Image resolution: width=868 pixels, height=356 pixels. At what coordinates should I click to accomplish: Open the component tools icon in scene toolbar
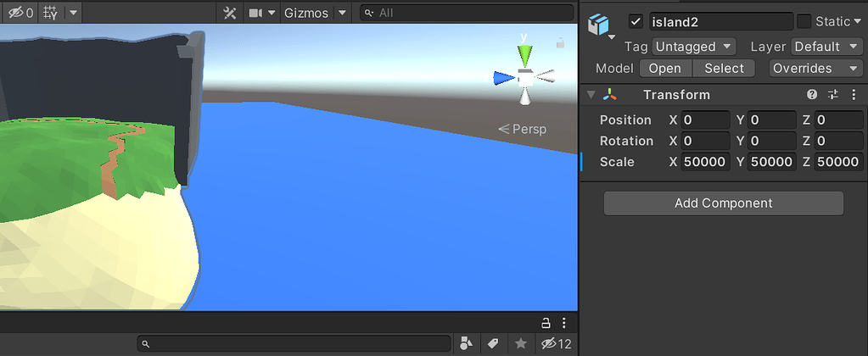pyautogui.click(x=229, y=13)
